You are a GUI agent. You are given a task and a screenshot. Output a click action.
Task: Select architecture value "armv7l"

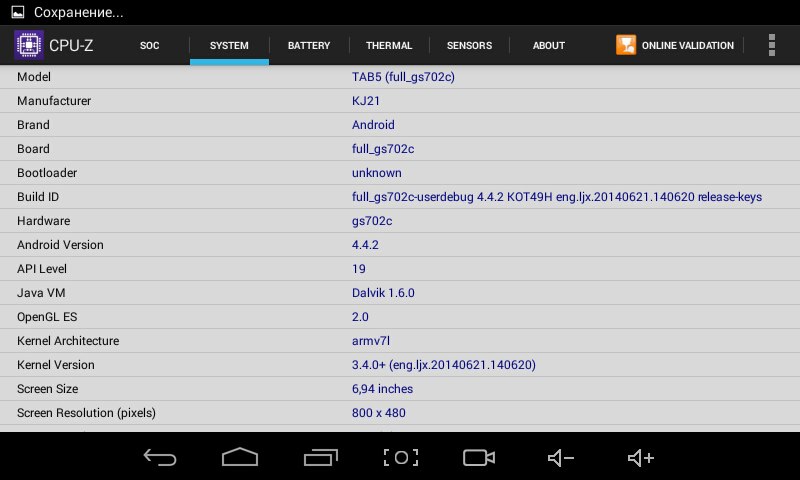[x=371, y=340]
